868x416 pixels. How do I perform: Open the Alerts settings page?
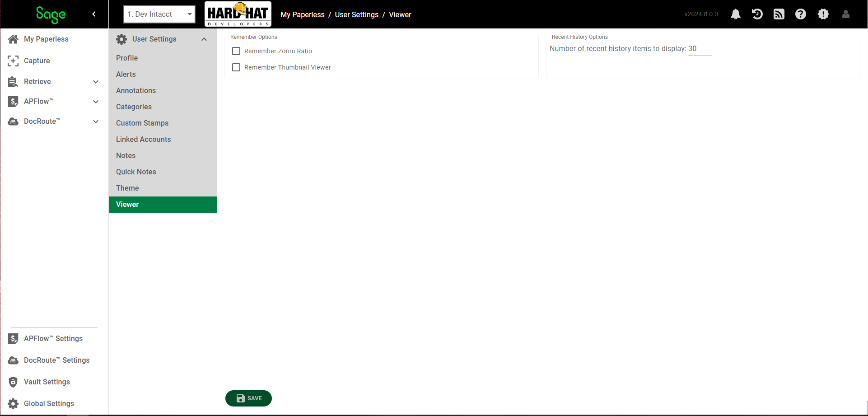(163, 74)
